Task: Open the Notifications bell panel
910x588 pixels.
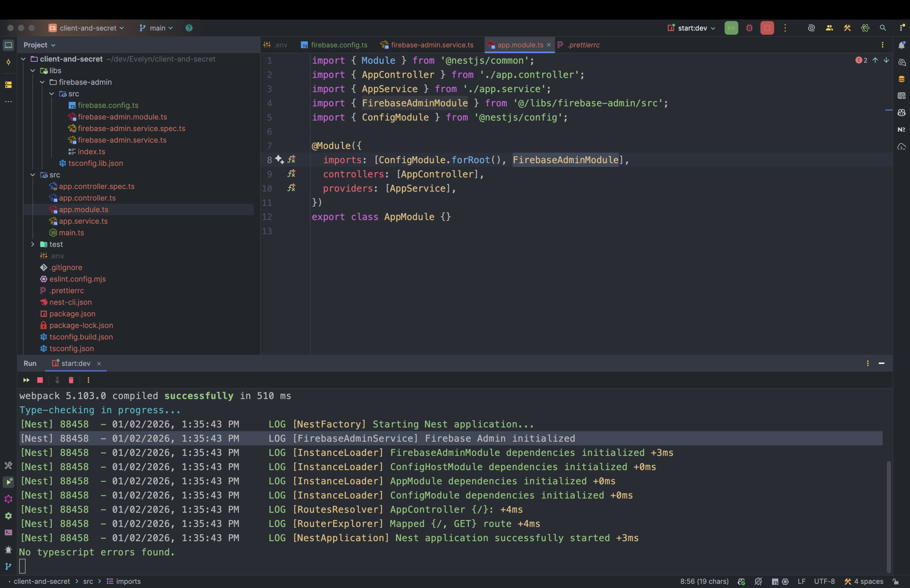Action: click(901, 45)
